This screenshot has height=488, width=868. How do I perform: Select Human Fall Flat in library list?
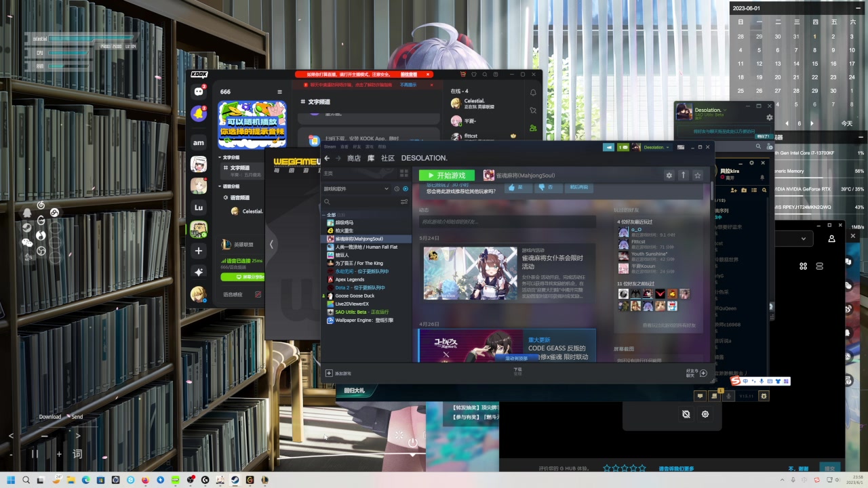[x=367, y=247]
